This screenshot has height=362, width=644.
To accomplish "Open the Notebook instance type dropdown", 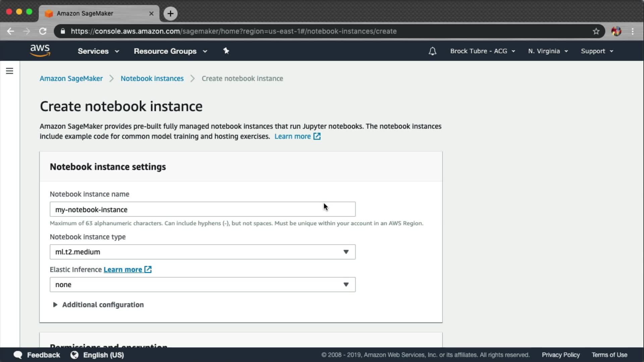I will click(x=202, y=252).
